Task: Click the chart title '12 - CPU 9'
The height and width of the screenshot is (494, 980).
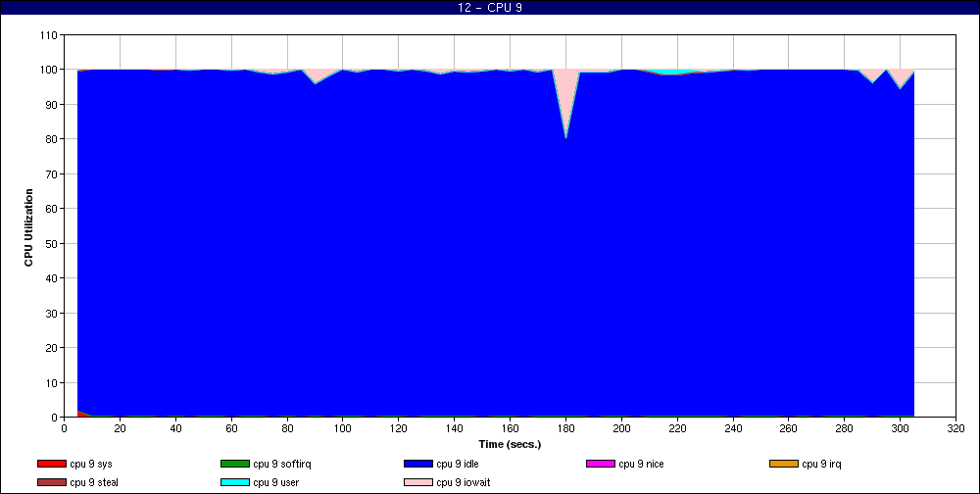Action: [x=490, y=8]
